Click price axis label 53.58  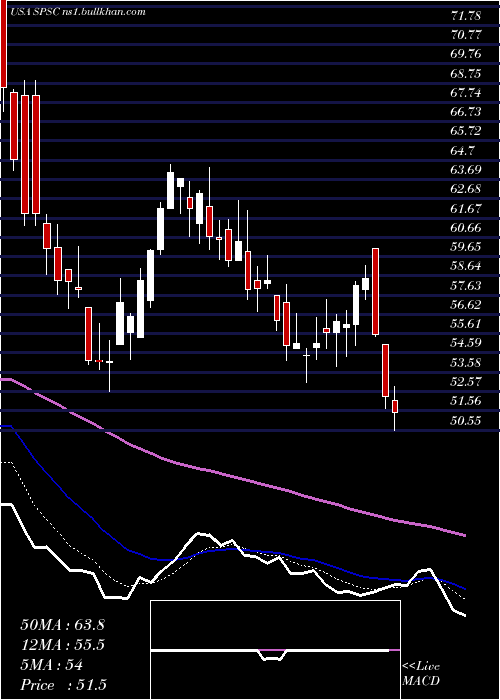click(x=466, y=362)
